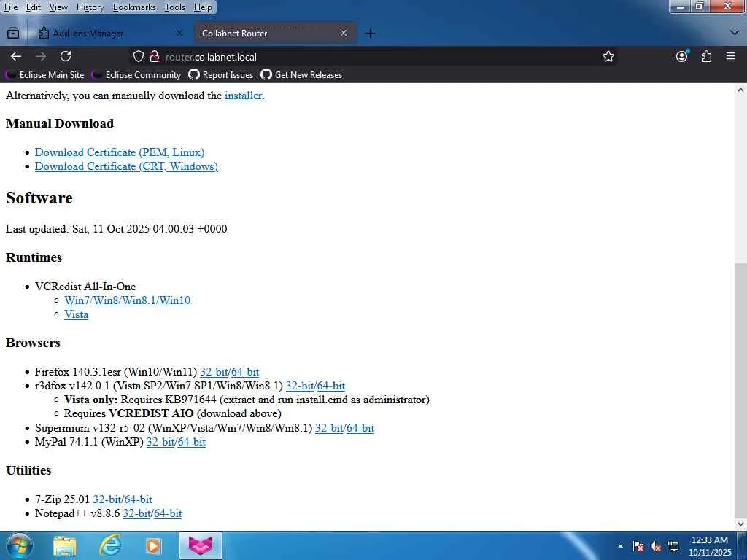This screenshot has height=560, width=747.
Task: Download Firefox 140.3.1esr 32-bit
Action: coord(214,372)
